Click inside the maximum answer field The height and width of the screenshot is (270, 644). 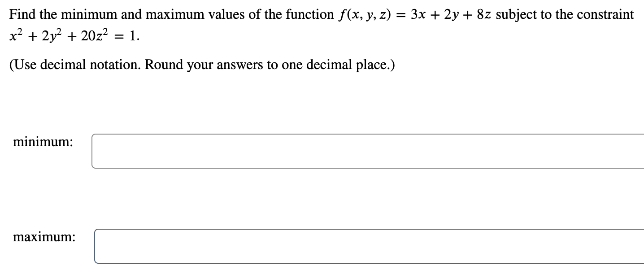pos(314,247)
